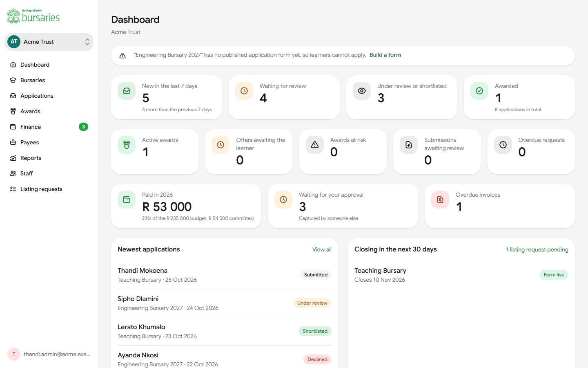Image resolution: width=588 pixels, height=368 pixels.
Task: Open the '1 listing request pending' link
Action: point(537,249)
